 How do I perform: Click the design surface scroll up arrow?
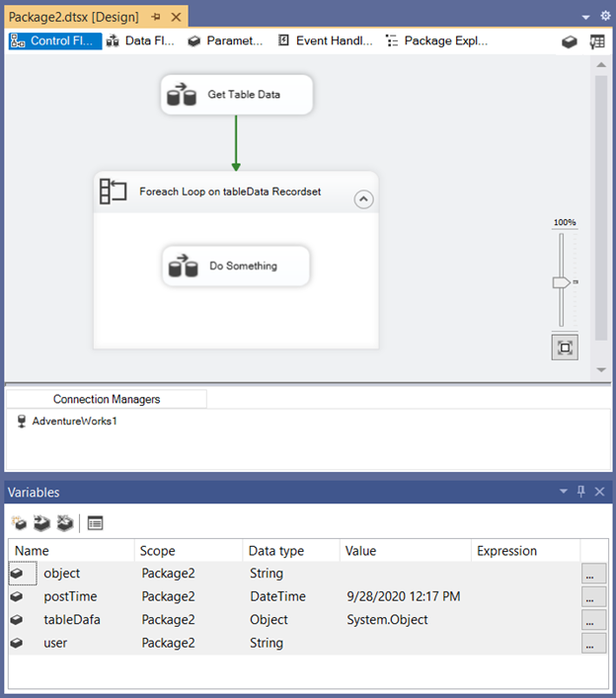pos(601,64)
